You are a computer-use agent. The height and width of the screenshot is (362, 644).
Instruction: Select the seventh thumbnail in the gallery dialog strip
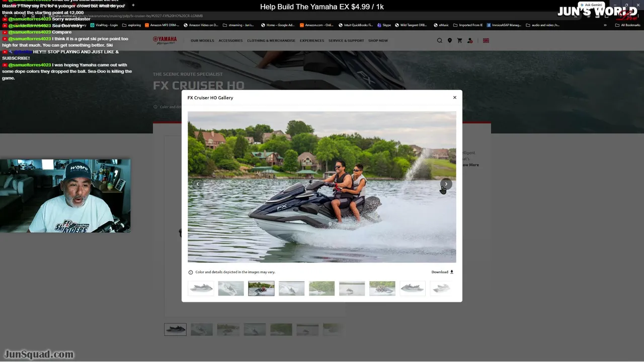(382, 288)
